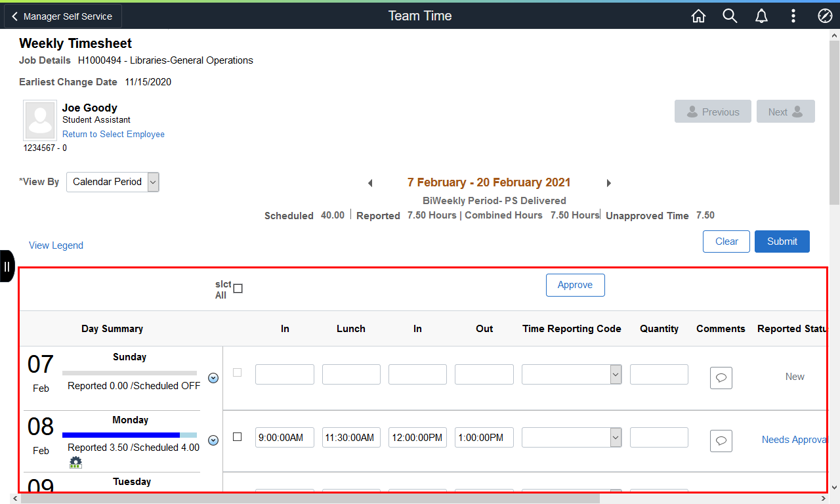Click Sunday's Lunch time field
The image size is (840, 504).
tap(351, 375)
